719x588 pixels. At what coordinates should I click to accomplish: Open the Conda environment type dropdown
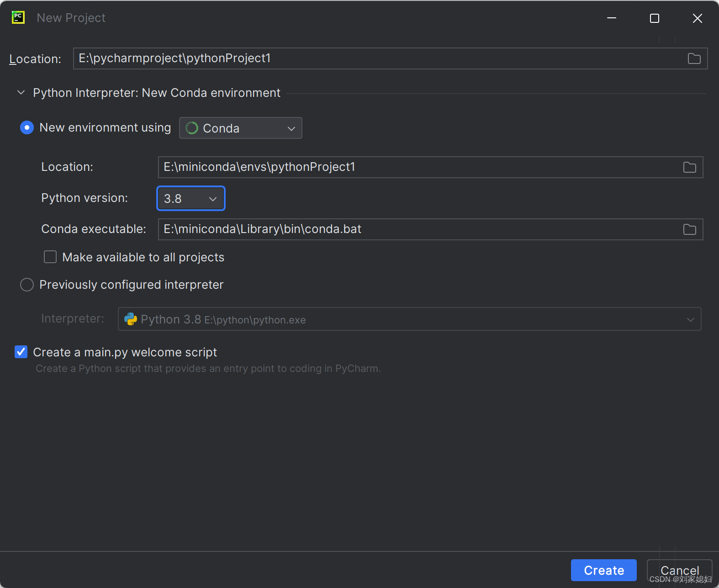tap(241, 128)
